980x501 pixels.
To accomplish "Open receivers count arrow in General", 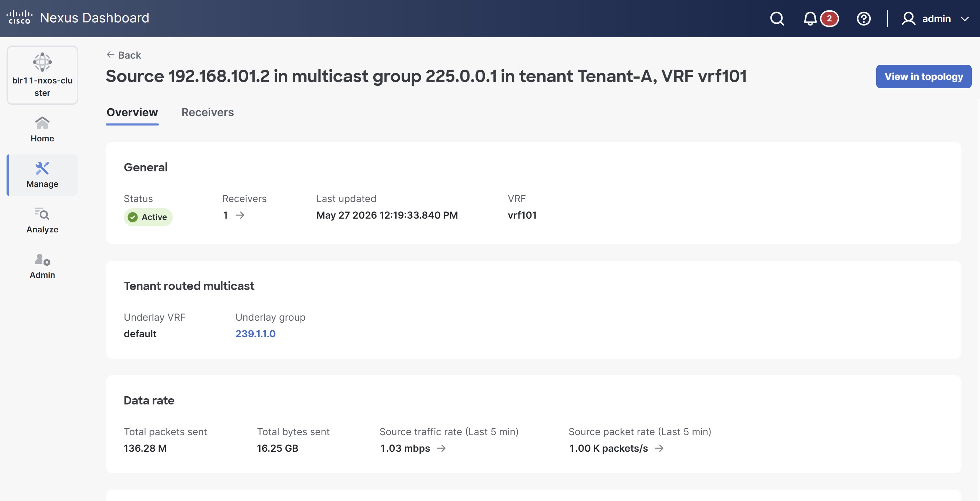I will [x=240, y=215].
